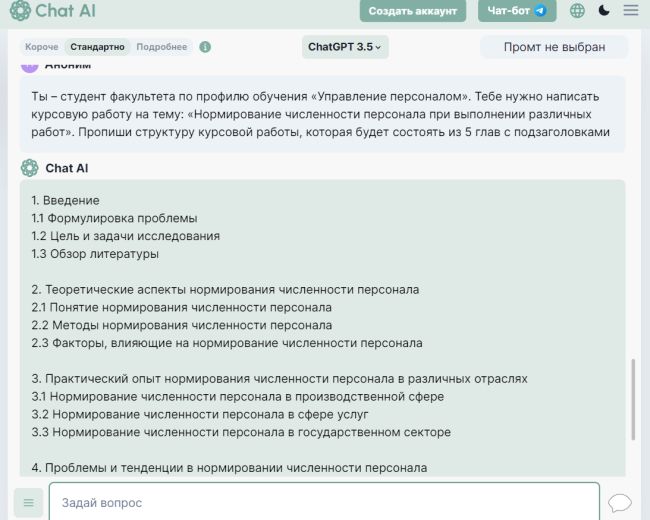Click the send message speech bubble icon
This screenshot has width=650, height=520.
click(x=620, y=502)
